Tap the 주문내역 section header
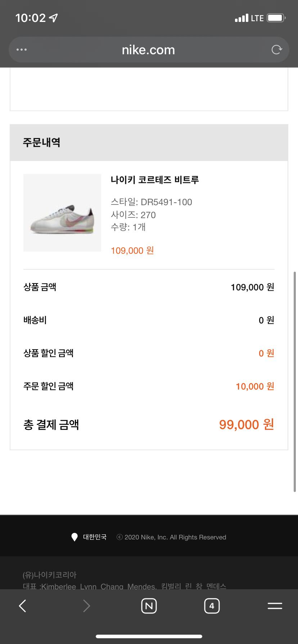298x644 pixels. (41, 143)
